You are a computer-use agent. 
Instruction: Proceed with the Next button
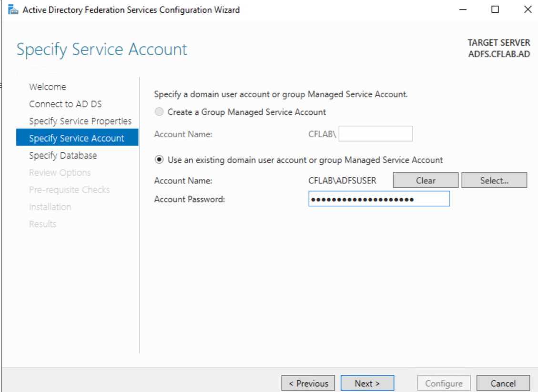coord(367,383)
